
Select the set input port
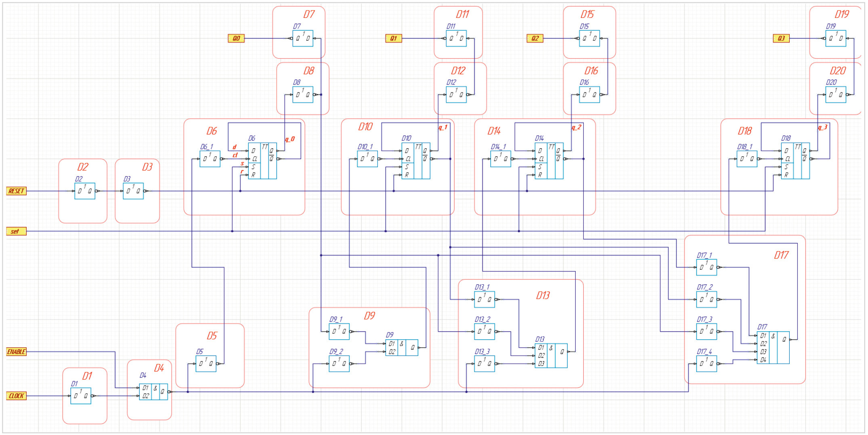(x=17, y=231)
